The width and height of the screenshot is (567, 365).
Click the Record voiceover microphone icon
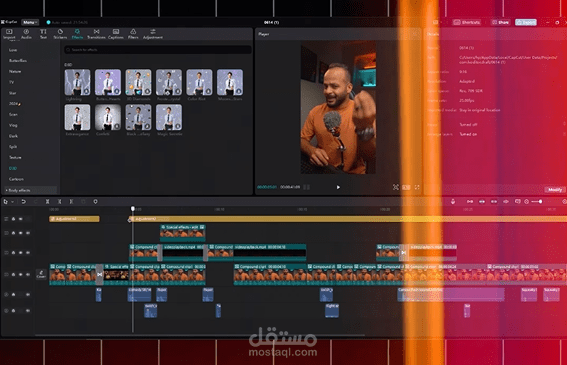click(x=453, y=201)
